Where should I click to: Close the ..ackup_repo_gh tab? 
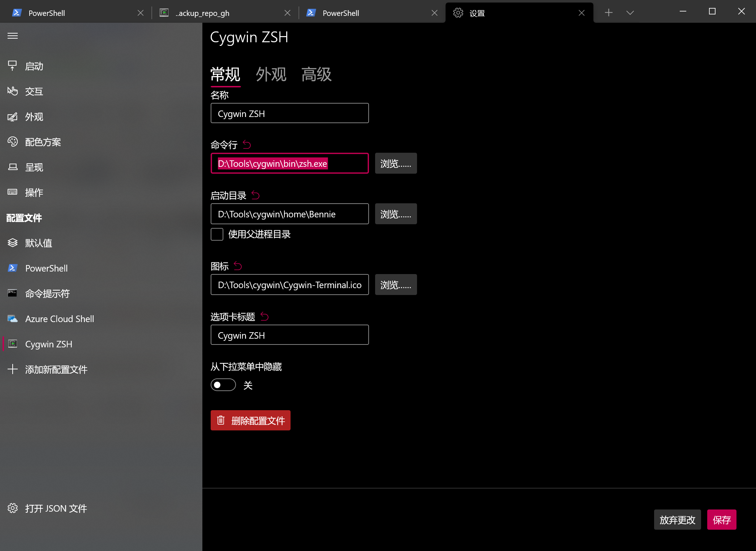[287, 13]
